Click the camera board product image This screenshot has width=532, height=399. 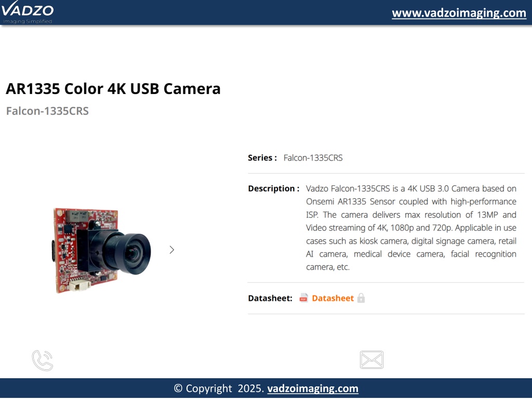point(102,250)
